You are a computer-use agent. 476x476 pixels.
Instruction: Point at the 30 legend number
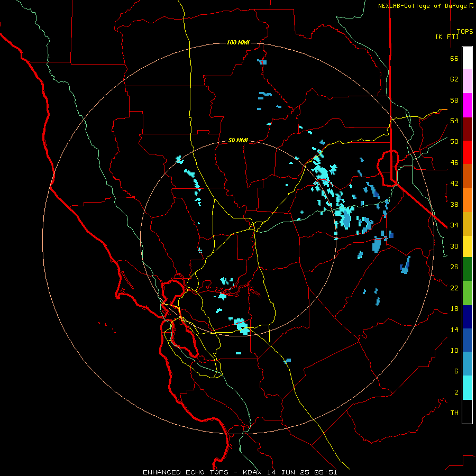pos(454,246)
